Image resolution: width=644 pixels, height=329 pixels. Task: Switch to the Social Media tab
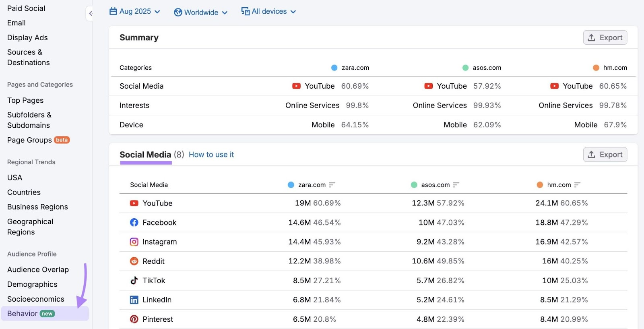pos(145,155)
